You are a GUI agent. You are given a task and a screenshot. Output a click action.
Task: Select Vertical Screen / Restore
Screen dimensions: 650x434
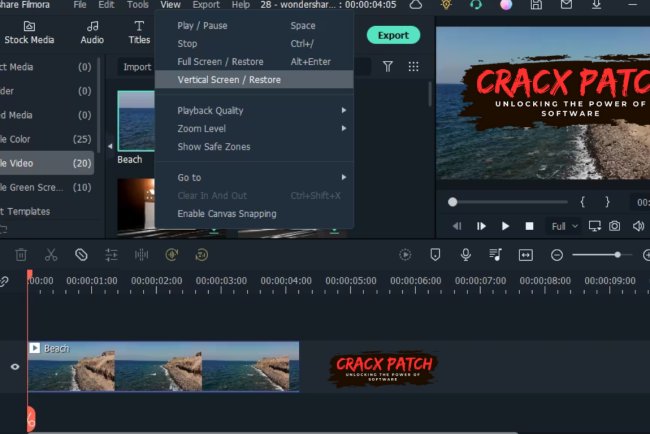click(x=254, y=80)
